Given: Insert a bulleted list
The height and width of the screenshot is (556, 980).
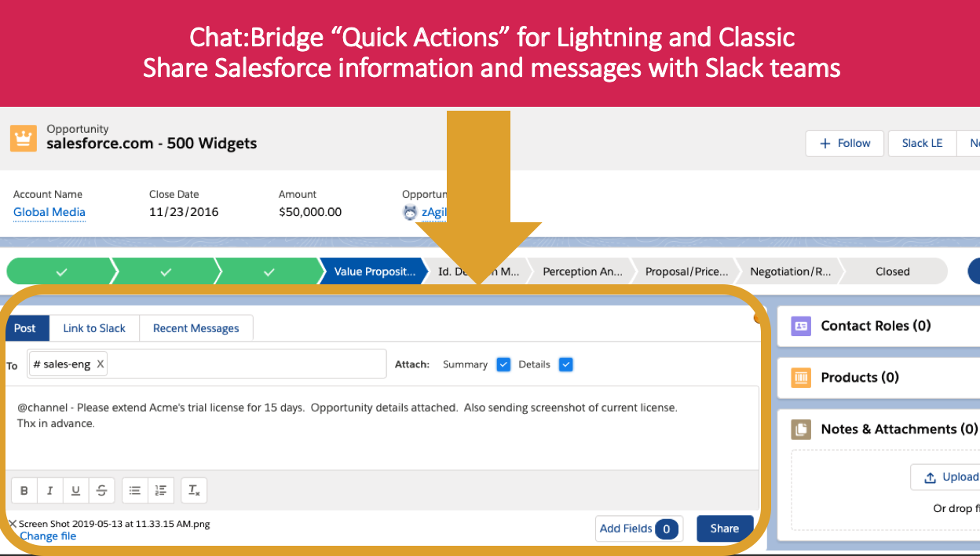Looking at the screenshot, I should [134, 489].
